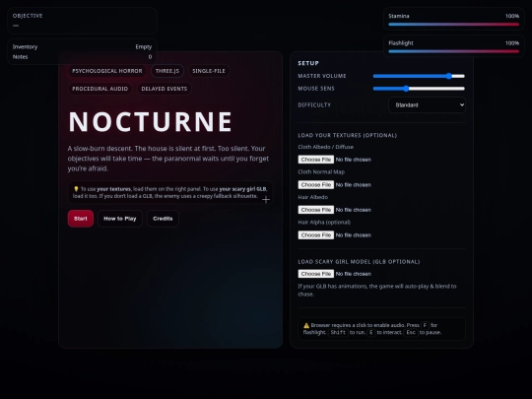Click the GLB animations auto-play note

tap(377, 290)
